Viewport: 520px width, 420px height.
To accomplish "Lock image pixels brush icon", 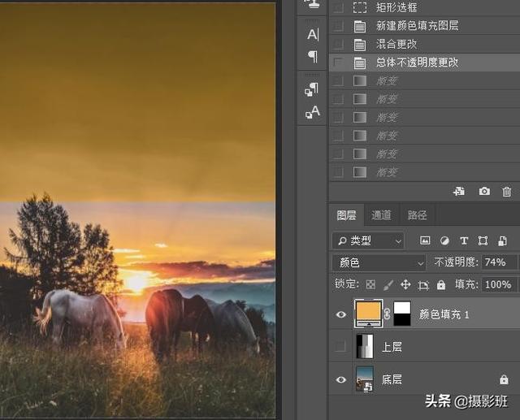I will tap(388, 285).
